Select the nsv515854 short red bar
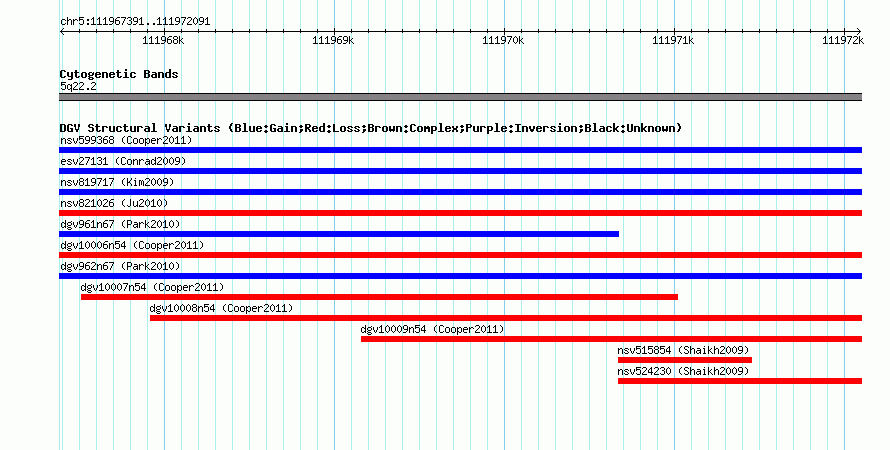890x450 pixels. 685,360
